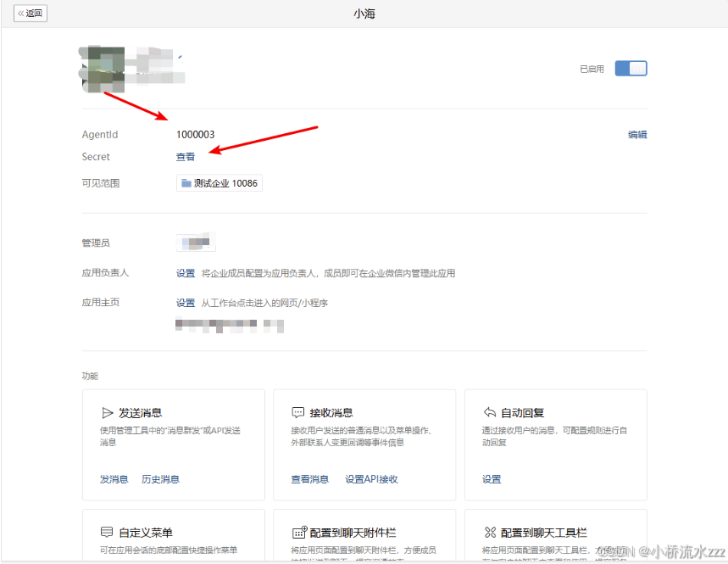This screenshot has width=728, height=564.
Task: Click the app avatar image
Action: pos(103,70)
